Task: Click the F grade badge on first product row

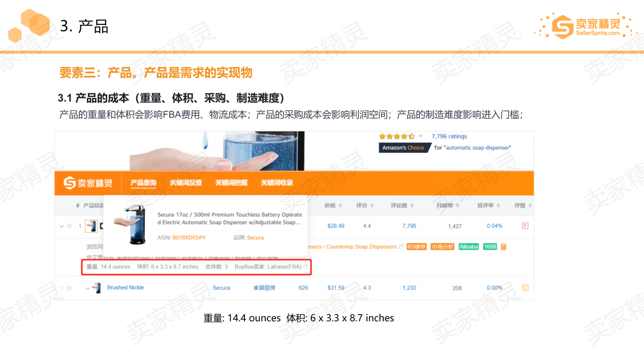Action: click(x=525, y=226)
